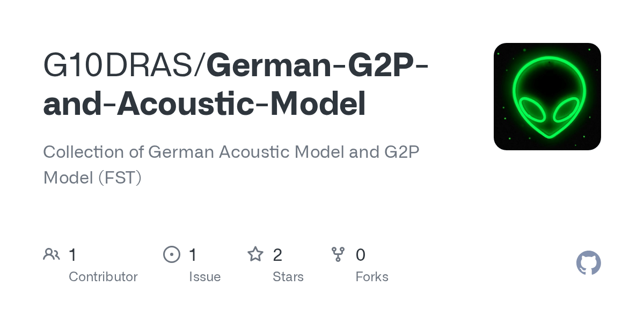The height and width of the screenshot is (322, 644).
Task: Select the 'Stars' label
Action: [x=288, y=277]
